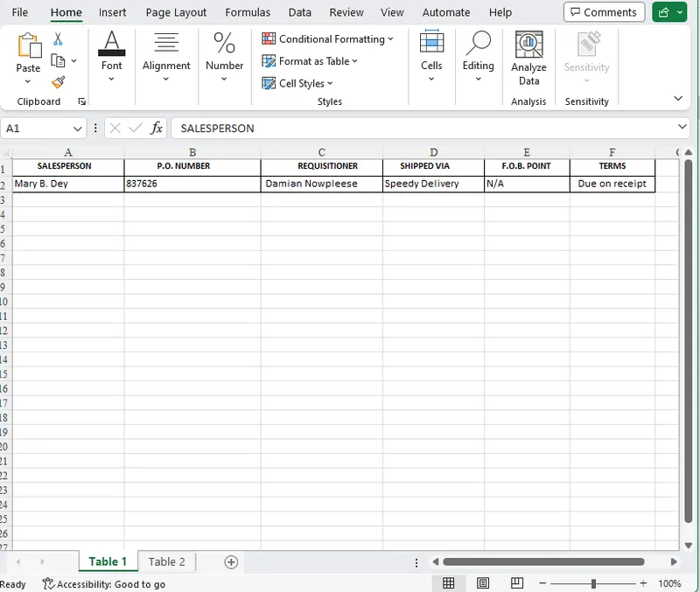The image size is (700, 592).
Task: Open the Automate tab
Action: point(446,12)
